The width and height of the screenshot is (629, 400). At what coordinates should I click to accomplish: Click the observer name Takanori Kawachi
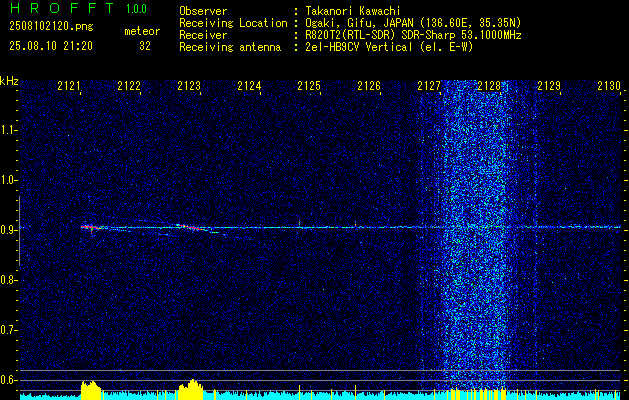(x=353, y=11)
